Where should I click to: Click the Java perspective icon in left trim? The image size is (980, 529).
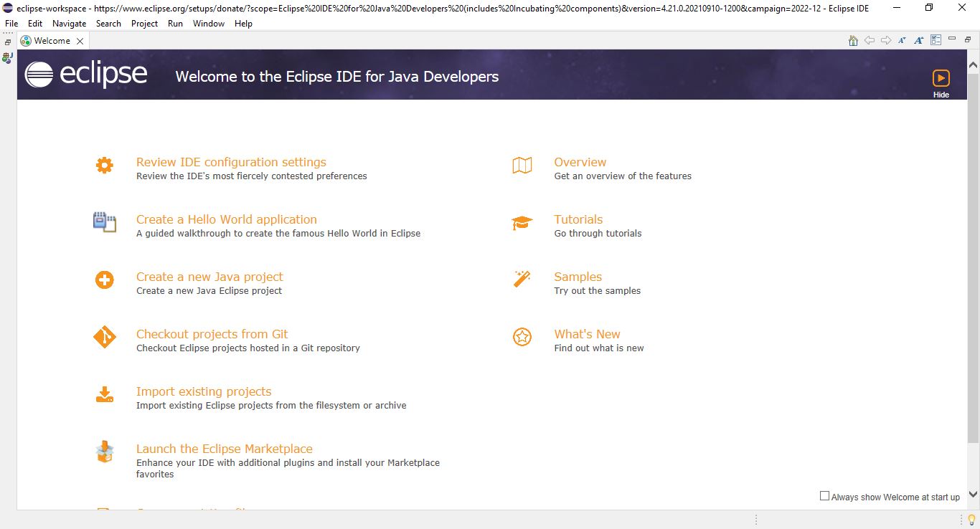click(8, 57)
